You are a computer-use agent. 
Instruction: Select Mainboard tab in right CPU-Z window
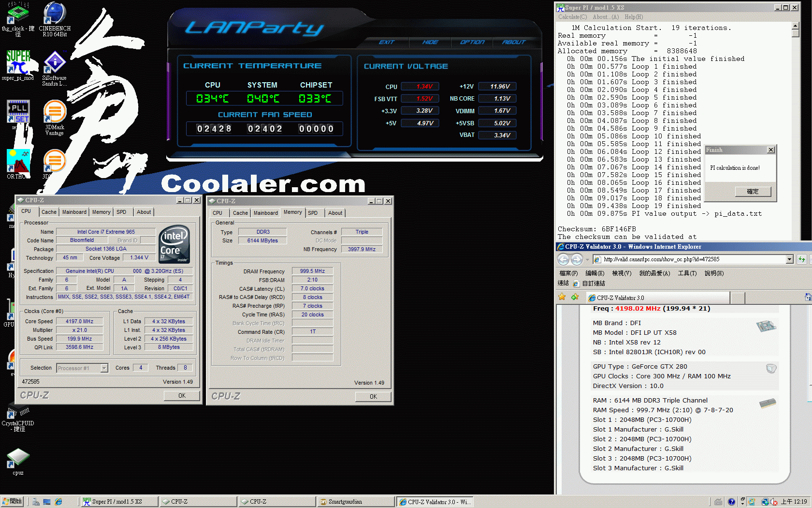click(265, 213)
